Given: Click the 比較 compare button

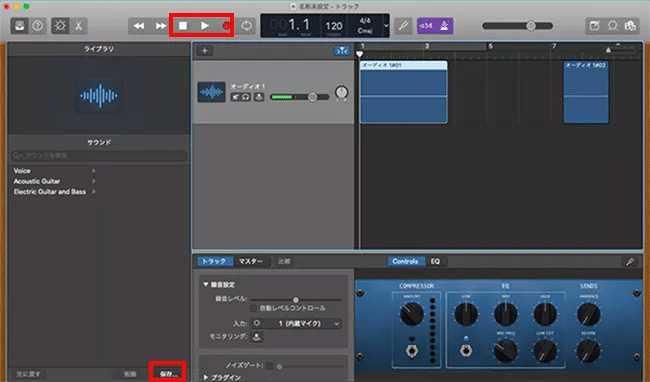Looking at the screenshot, I should pyautogui.click(x=284, y=261).
